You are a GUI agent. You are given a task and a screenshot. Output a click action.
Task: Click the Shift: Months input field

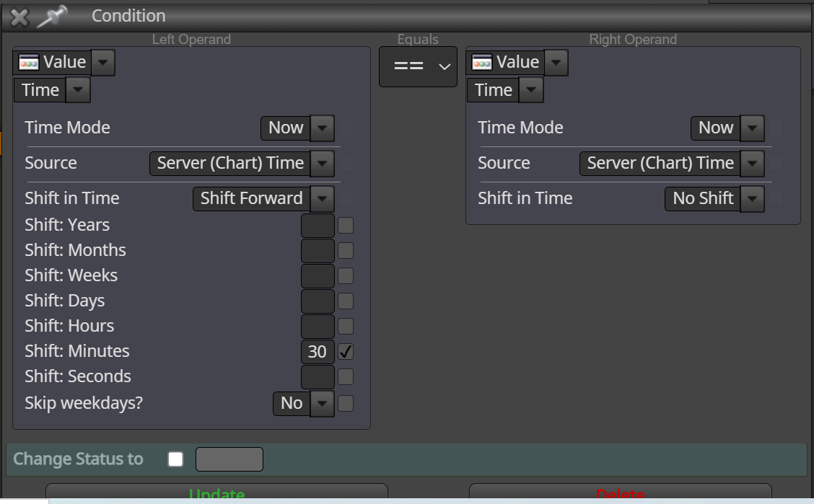tap(318, 250)
